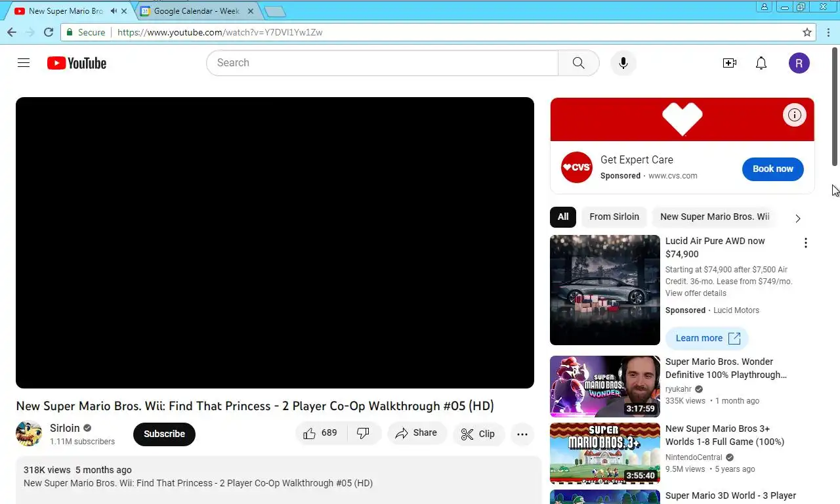
Task: Open the YouTube hamburger guide menu
Action: (x=24, y=63)
